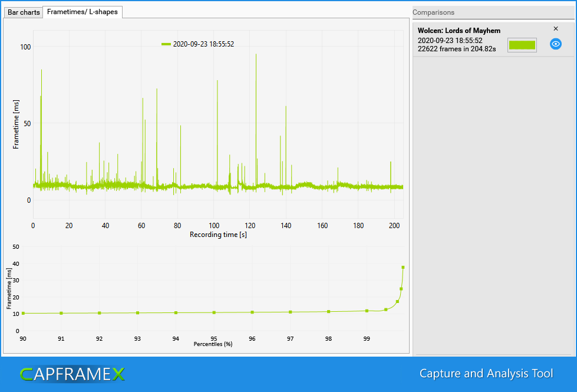Switch to the Bar charts tab
Viewport: 577px width, 392px height.
(x=24, y=12)
